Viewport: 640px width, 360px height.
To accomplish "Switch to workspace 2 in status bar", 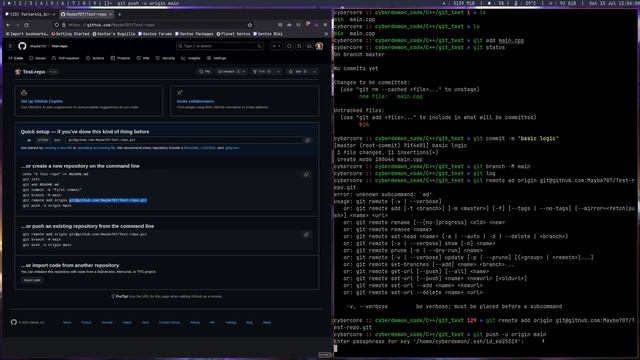I will pyautogui.click(x=20, y=3).
